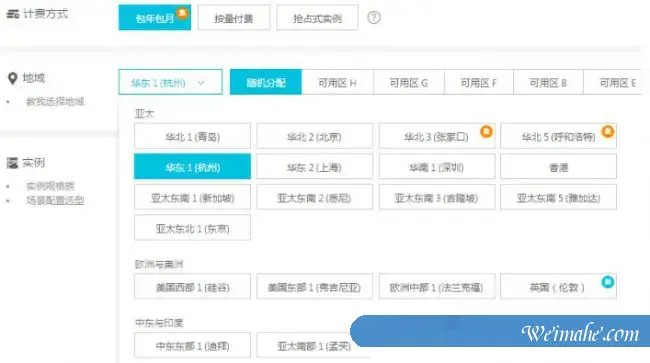Choose region 华东 2 (上海)

click(x=314, y=167)
